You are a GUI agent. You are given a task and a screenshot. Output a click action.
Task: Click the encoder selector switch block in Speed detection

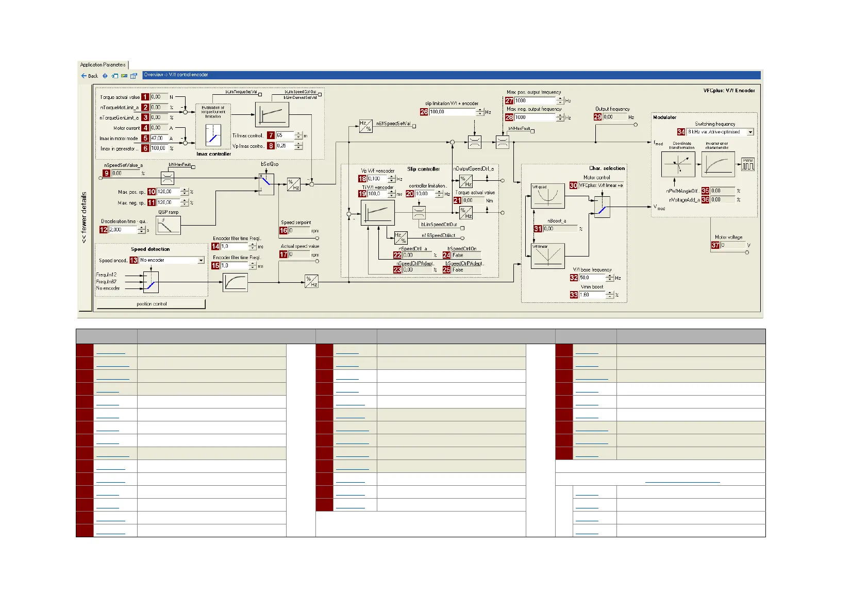(151, 282)
